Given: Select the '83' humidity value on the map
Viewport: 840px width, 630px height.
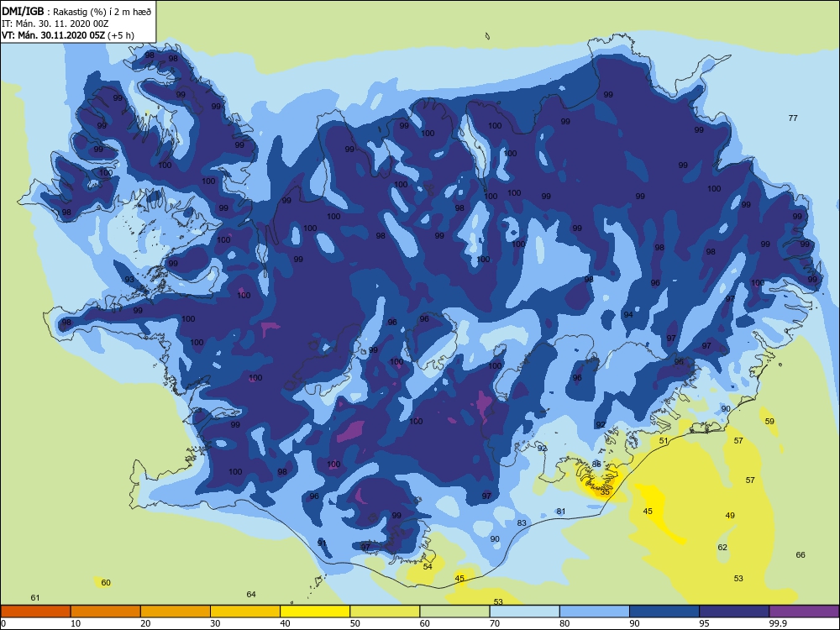Looking at the screenshot, I should tap(522, 522).
